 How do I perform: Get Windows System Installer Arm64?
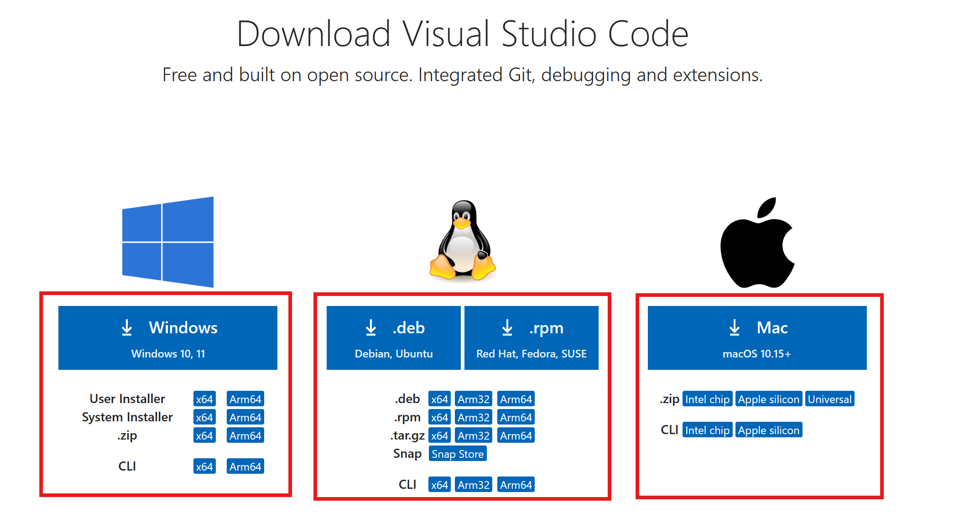tap(245, 417)
